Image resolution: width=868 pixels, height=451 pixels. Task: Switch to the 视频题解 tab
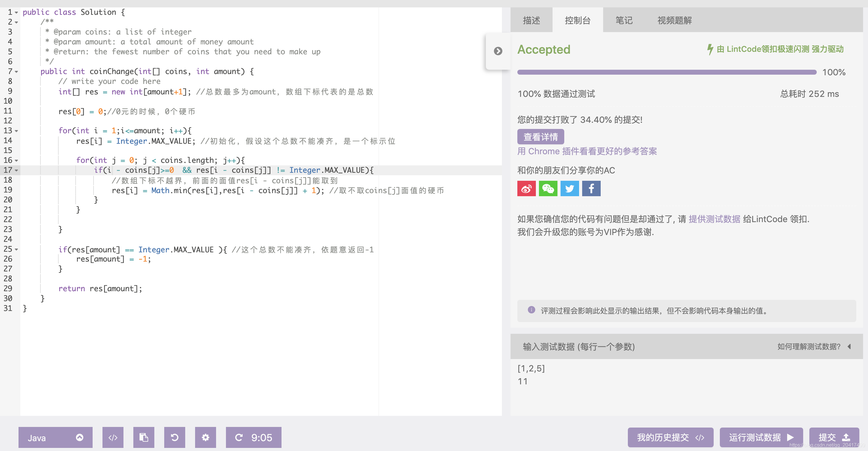pyautogui.click(x=674, y=20)
